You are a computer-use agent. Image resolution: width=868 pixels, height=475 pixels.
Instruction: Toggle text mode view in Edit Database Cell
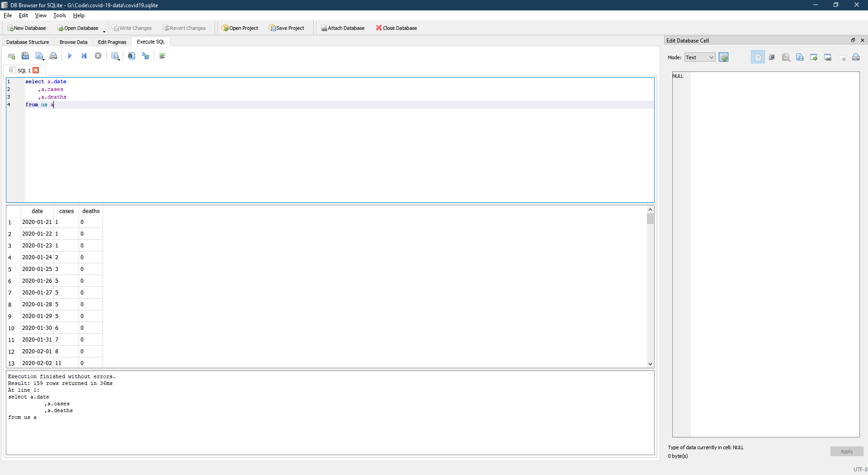point(758,57)
